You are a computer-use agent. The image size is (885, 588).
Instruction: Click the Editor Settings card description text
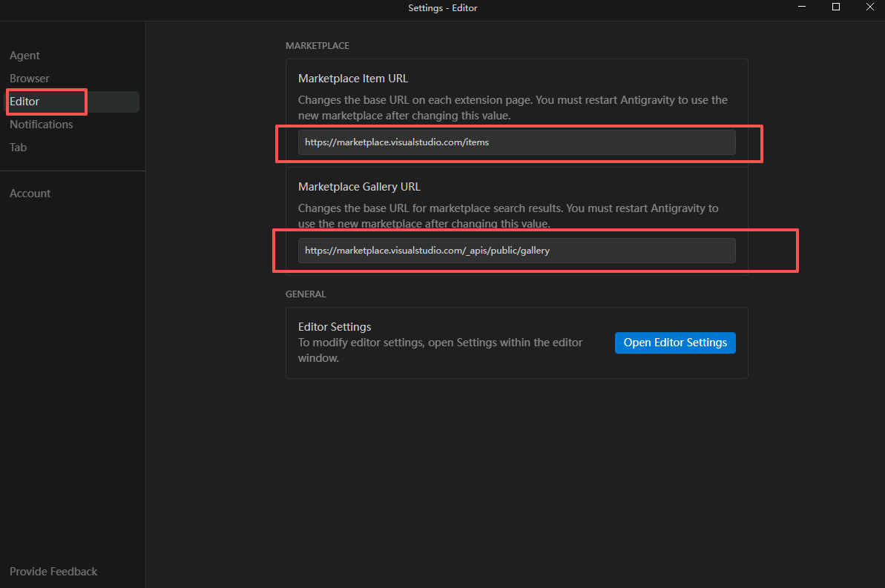coord(441,350)
